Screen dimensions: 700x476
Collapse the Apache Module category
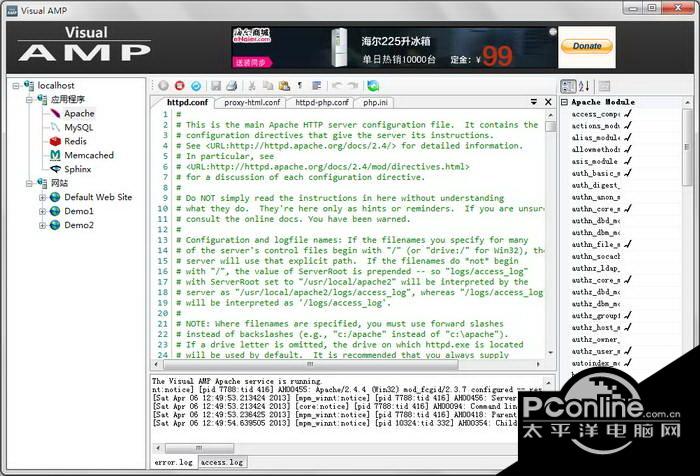[564, 102]
